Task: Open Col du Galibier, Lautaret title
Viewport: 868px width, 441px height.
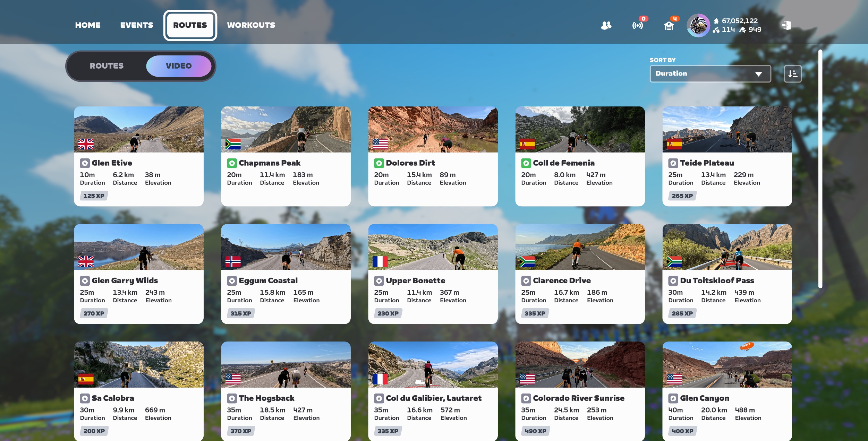Action: pos(434,398)
